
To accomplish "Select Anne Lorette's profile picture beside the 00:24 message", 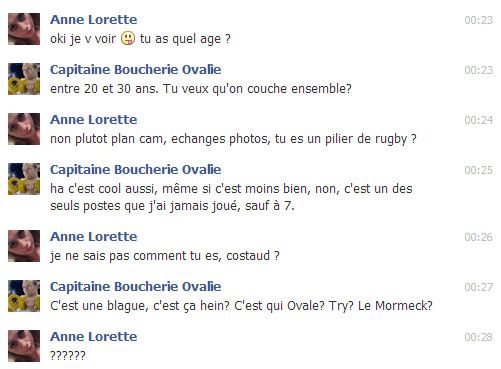I will [24, 129].
